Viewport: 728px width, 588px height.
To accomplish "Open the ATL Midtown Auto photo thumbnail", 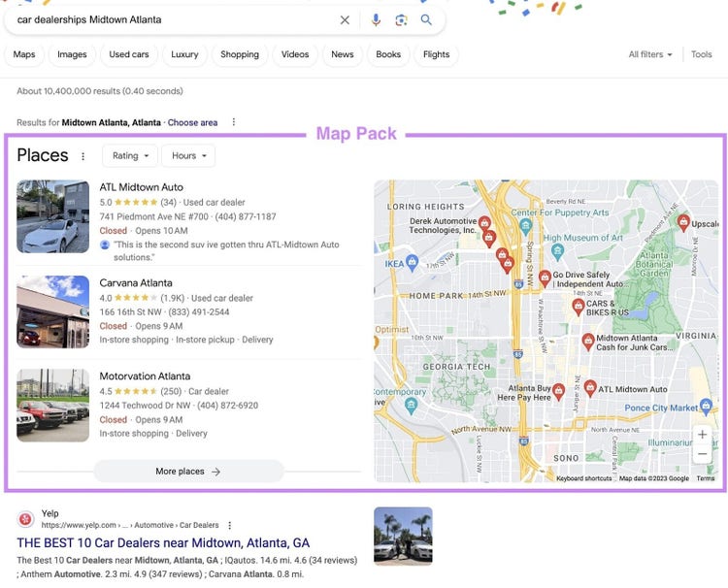I will pos(53,216).
